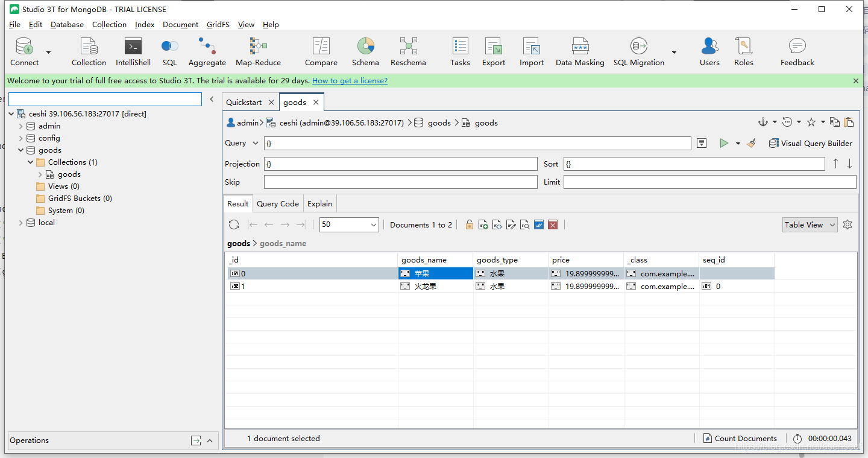Open the GridFS menu
868x458 pixels.
point(218,25)
